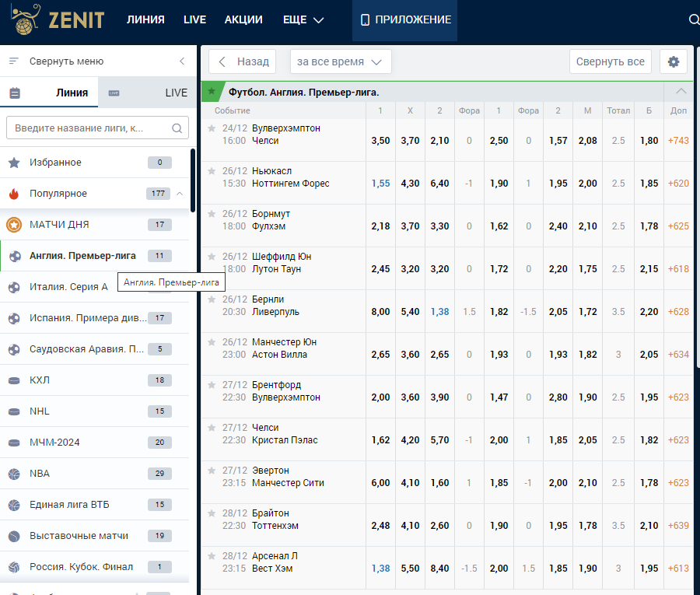
Task: Toggle the green league favorite star
Action: pyautogui.click(x=212, y=92)
